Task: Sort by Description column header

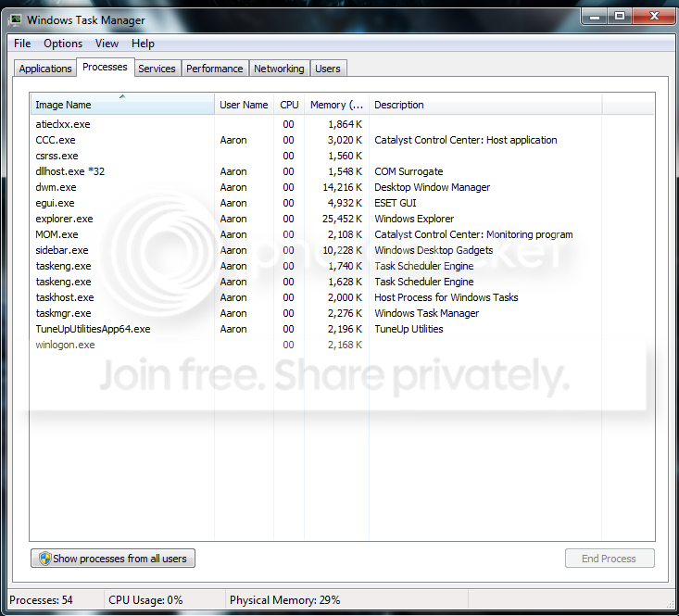Action: click(x=485, y=105)
